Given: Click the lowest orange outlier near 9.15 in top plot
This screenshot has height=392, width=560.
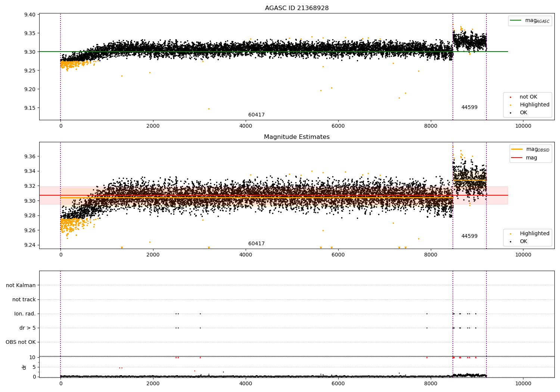Looking at the screenshot, I should (x=209, y=109).
